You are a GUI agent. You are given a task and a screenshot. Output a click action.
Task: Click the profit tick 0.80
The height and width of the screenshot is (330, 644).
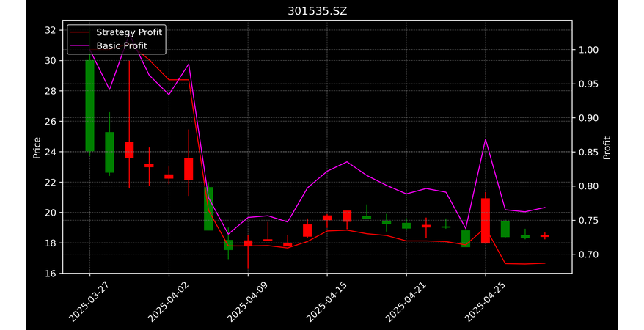click(x=588, y=186)
